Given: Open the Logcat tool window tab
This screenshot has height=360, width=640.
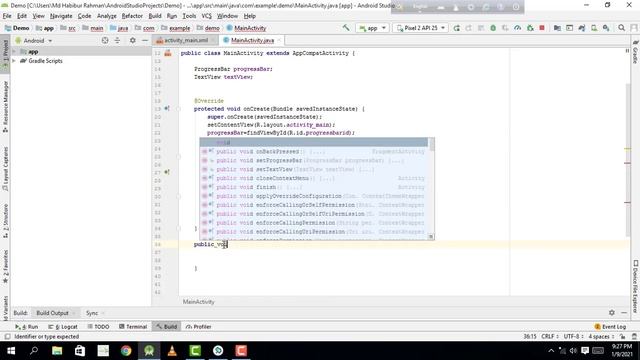Looking at the screenshot, I should pos(63,327).
